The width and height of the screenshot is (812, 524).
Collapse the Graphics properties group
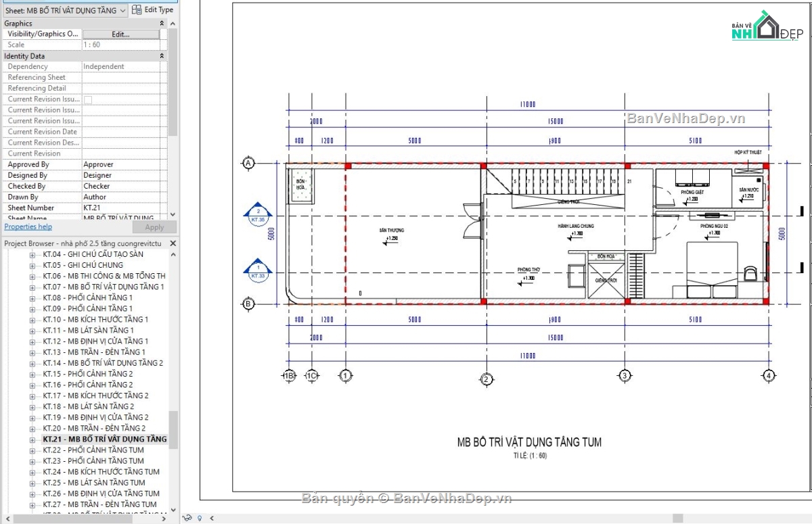162,24
